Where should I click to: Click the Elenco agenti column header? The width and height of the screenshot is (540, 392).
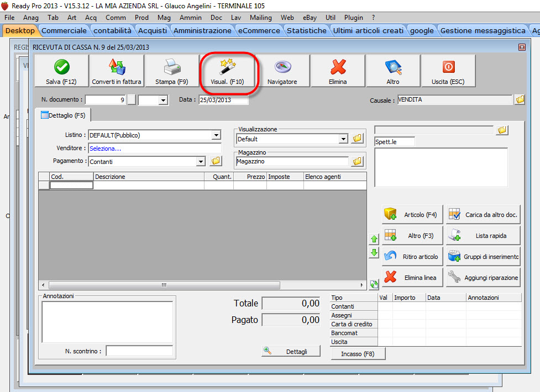pos(335,177)
